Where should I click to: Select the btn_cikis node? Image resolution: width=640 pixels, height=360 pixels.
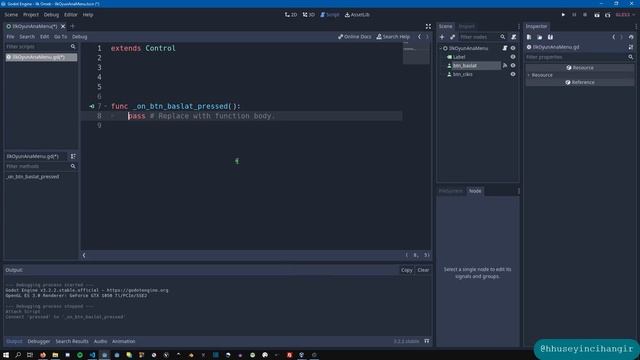pos(463,74)
